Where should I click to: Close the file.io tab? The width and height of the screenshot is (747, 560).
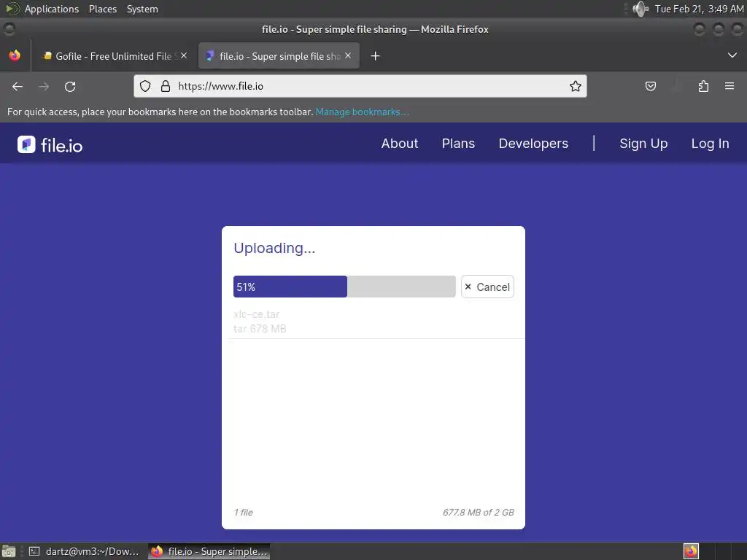point(348,55)
